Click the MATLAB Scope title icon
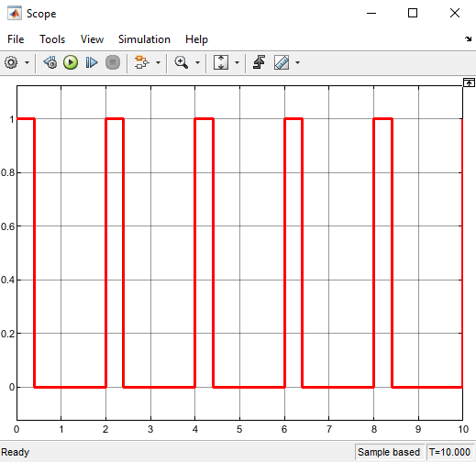 click(15, 13)
